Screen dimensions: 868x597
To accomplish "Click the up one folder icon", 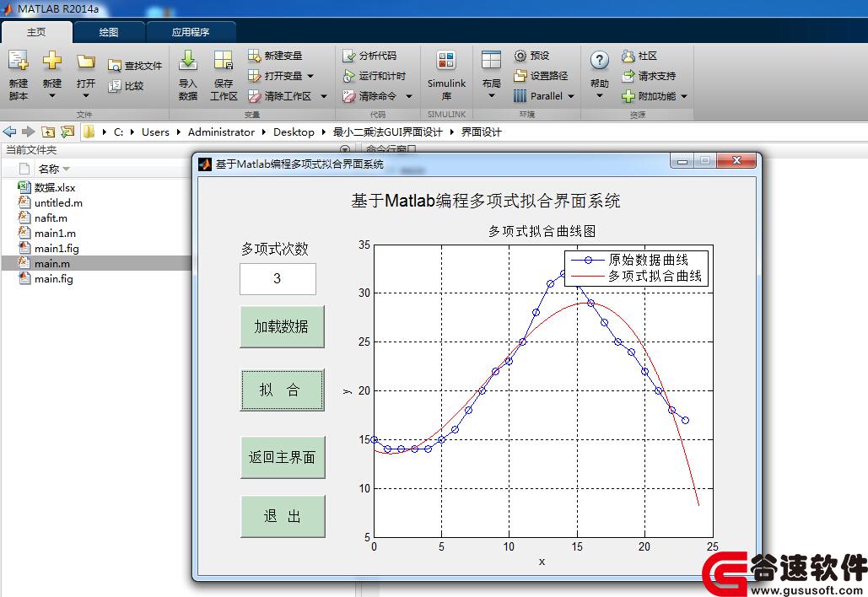I will click(x=48, y=132).
